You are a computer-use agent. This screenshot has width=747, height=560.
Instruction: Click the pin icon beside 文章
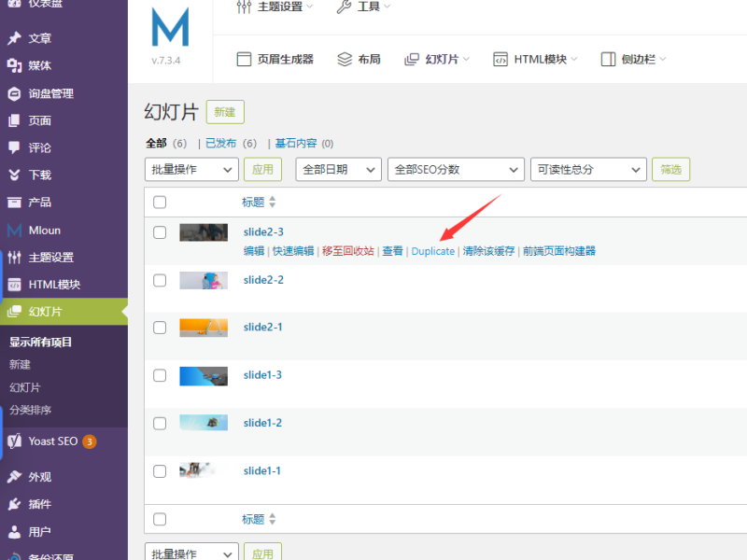[x=14, y=38]
